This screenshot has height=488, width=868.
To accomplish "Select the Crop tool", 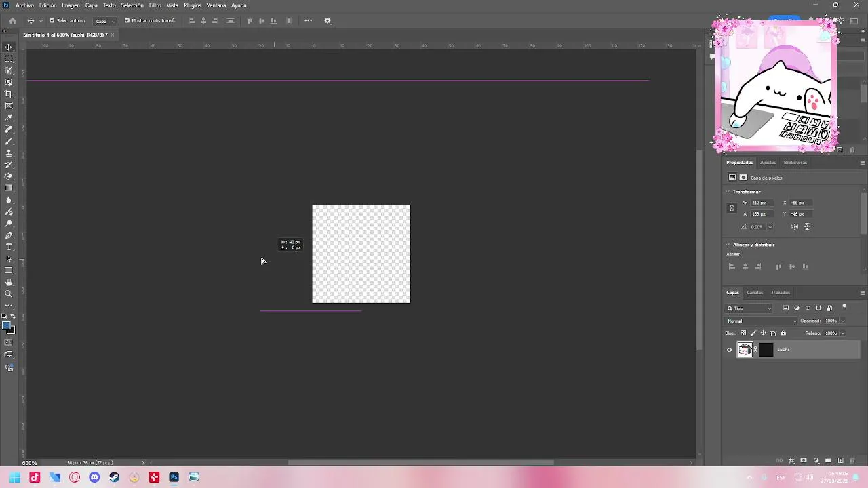I will point(9,94).
